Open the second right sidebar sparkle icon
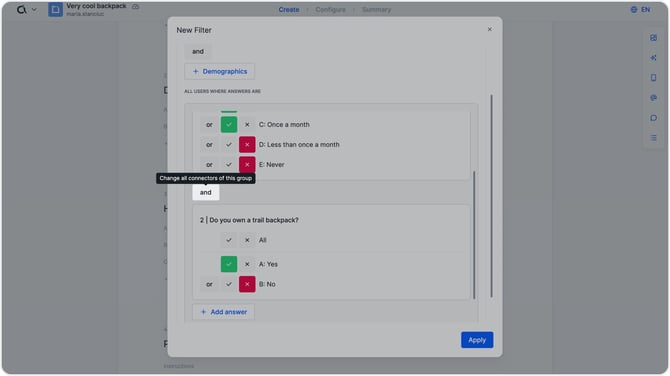The width and height of the screenshot is (670, 376). point(653,58)
